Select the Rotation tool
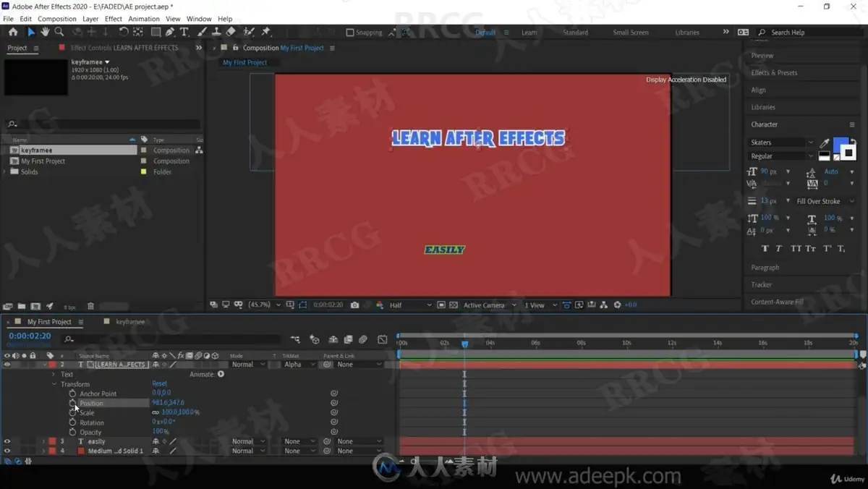The height and width of the screenshot is (489, 868). (x=124, y=32)
